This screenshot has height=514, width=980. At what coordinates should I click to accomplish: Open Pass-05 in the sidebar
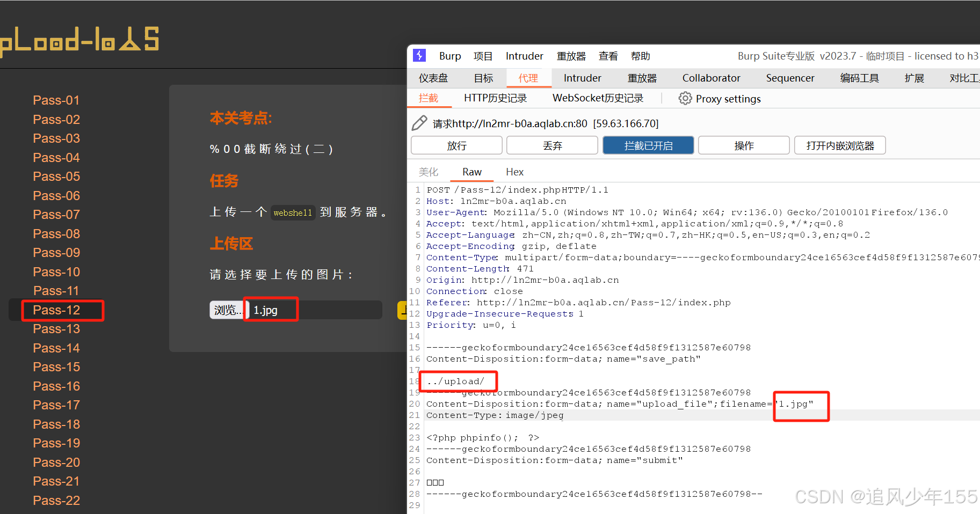tap(56, 177)
